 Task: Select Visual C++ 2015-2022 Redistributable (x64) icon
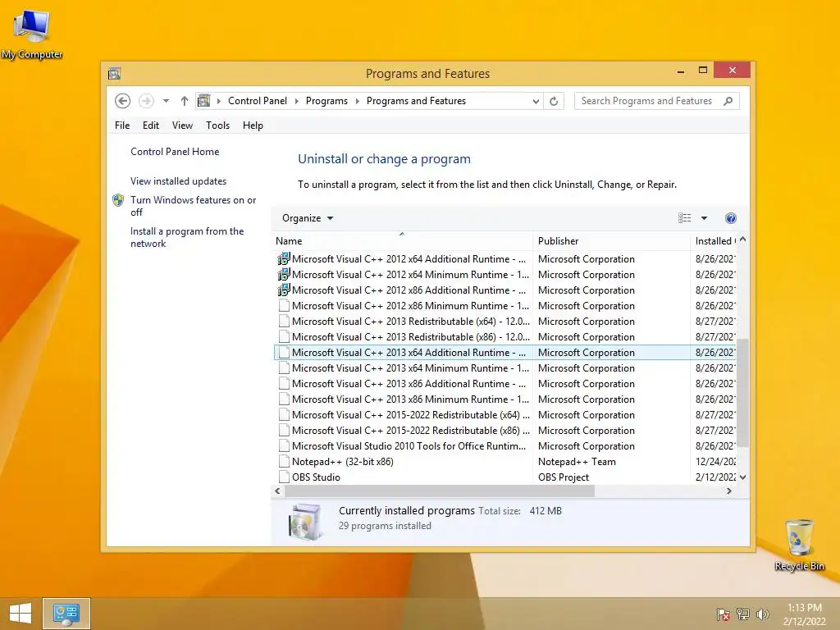tap(284, 414)
